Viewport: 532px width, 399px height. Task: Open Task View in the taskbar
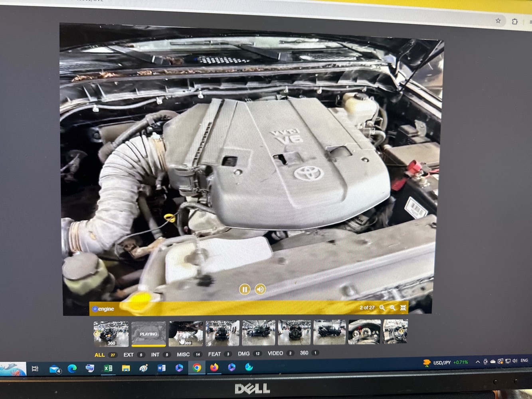point(35,369)
